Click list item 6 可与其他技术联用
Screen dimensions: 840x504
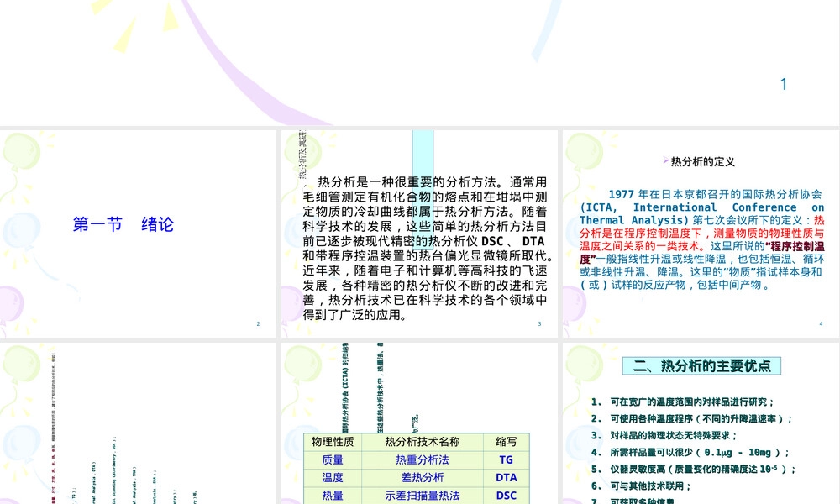pyautogui.click(x=641, y=486)
